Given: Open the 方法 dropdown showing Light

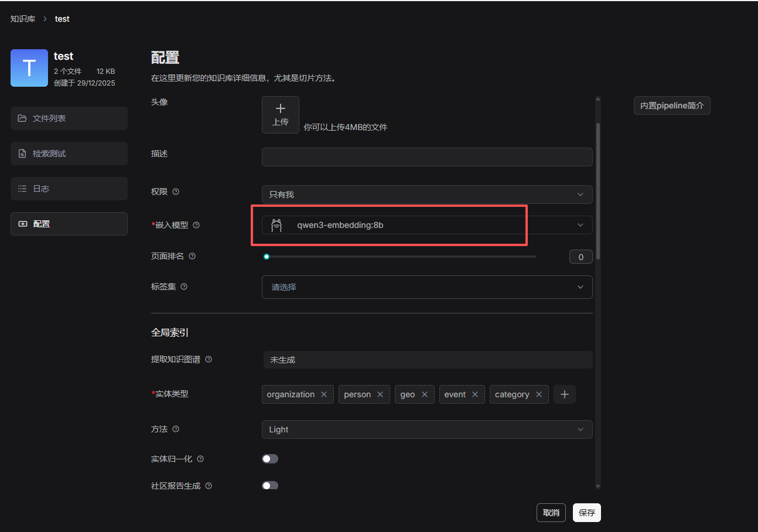Looking at the screenshot, I should coord(426,429).
